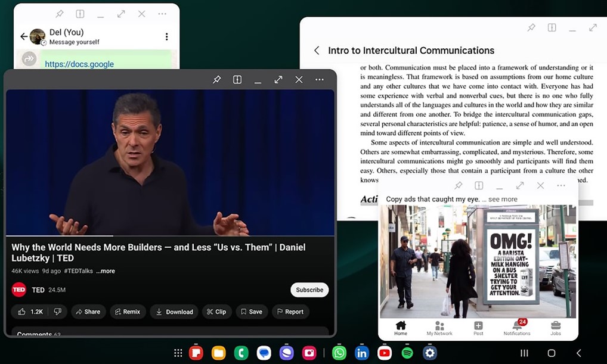This screenshot has width=607, height=364.
Task: Open YouTube window's three-dot options
Action: point(320,80)
